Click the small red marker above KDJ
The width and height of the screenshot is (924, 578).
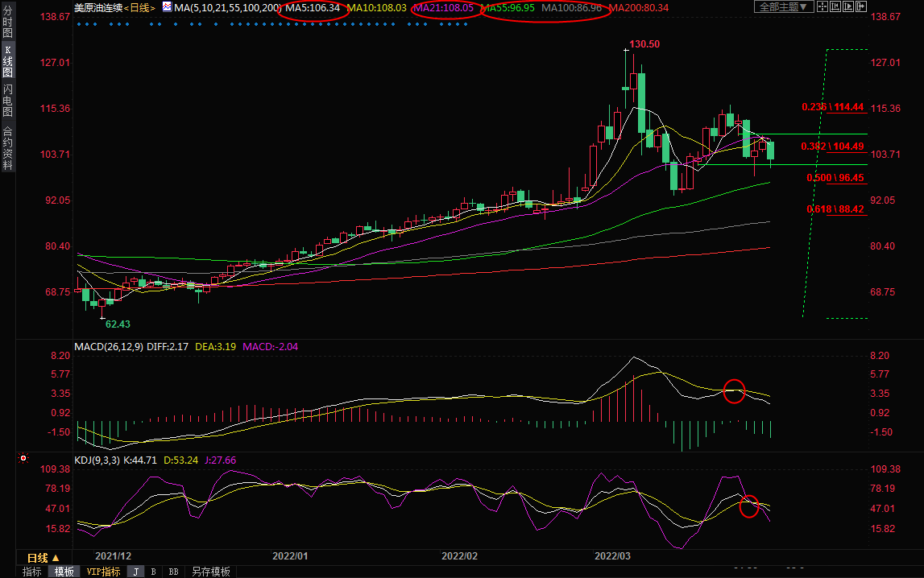coord(23,459)
